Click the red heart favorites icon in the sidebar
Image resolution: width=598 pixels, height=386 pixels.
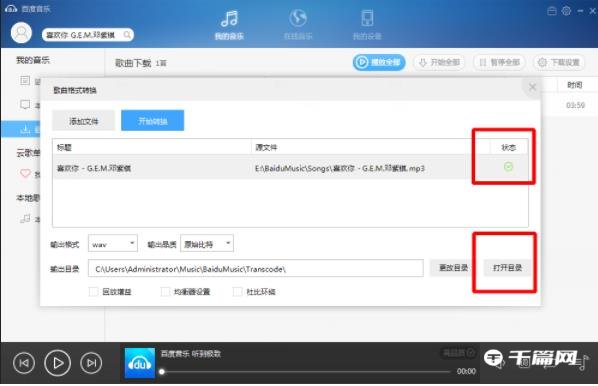[25, 174]
